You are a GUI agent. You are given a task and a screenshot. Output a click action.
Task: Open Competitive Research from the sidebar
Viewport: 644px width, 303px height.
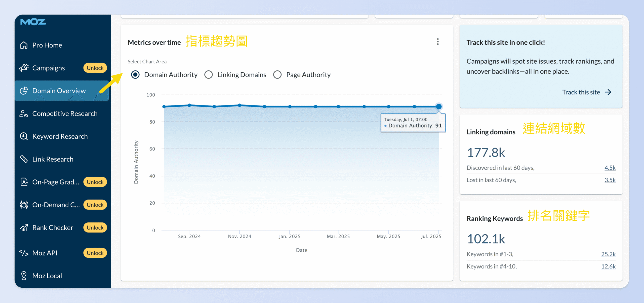pyautogui.click(x=65, y=113)
